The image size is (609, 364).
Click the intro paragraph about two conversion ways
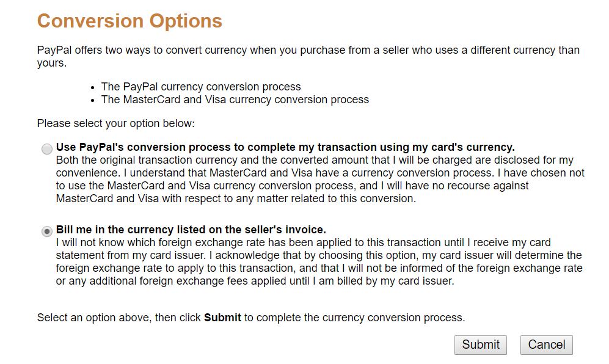(305, 56)
